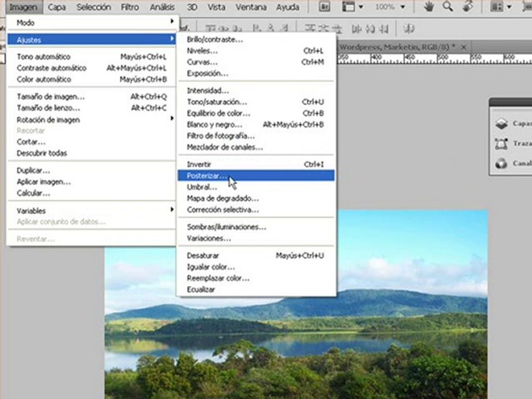Open the Selección menu
This screenshot has height=399, width=532.
pos(94,7)
